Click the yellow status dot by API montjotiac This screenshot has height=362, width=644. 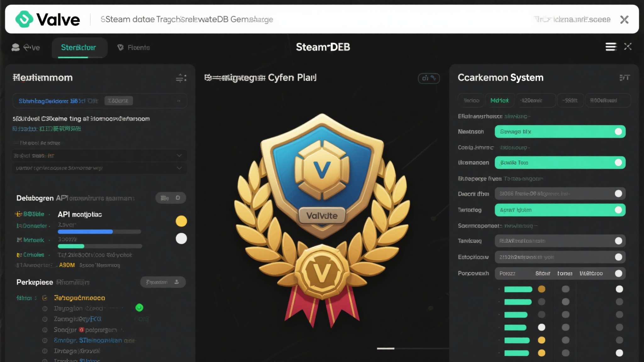(181, 221)
